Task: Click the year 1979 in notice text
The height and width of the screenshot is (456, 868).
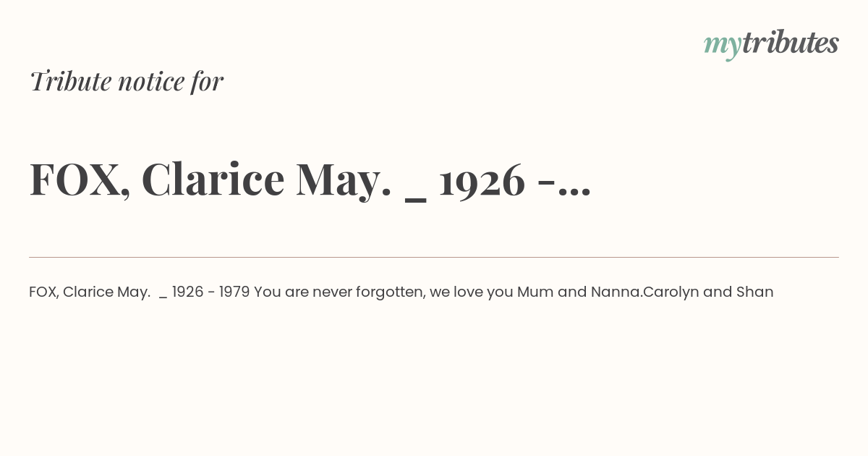Action: pyautogui.click(x=234, y=292)
